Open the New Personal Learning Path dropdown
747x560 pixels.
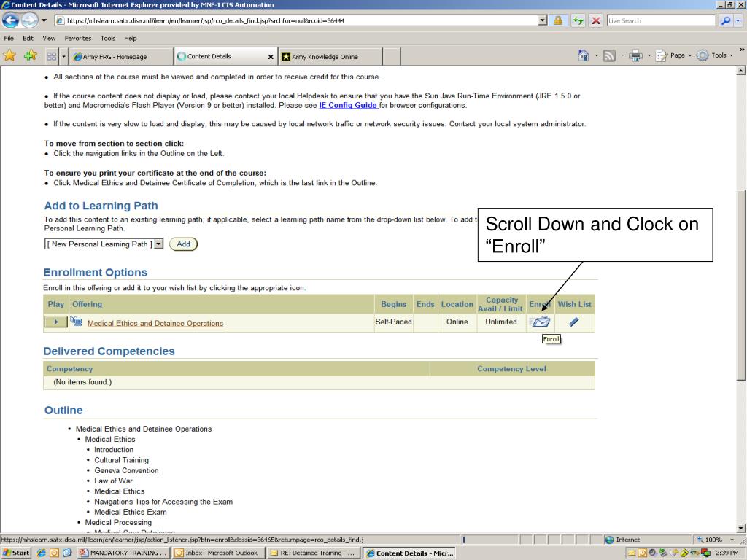tap(104, 244)
